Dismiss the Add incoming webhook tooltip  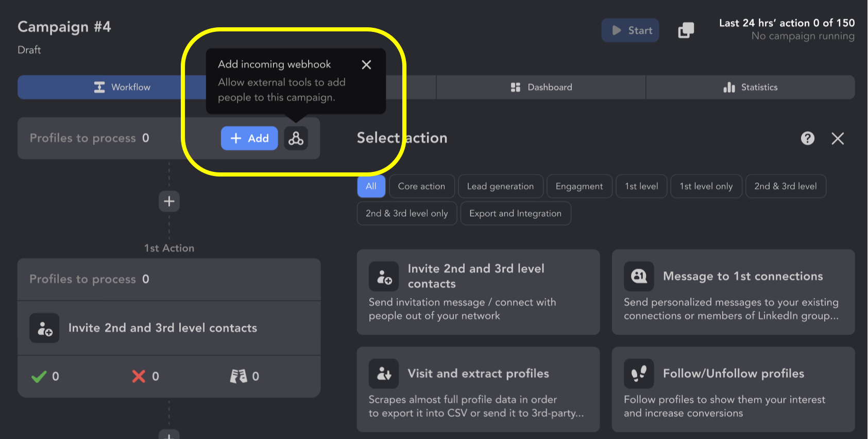pos(366,65)
